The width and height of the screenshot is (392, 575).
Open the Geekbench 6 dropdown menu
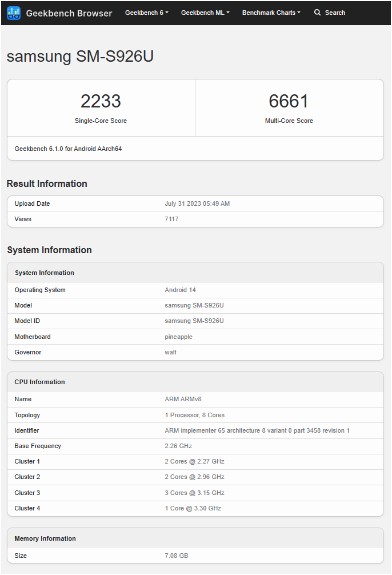147,13
